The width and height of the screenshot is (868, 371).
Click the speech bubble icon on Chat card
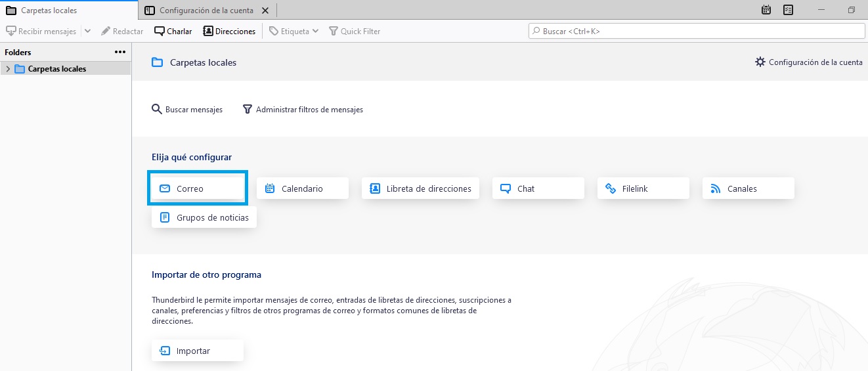506,188
